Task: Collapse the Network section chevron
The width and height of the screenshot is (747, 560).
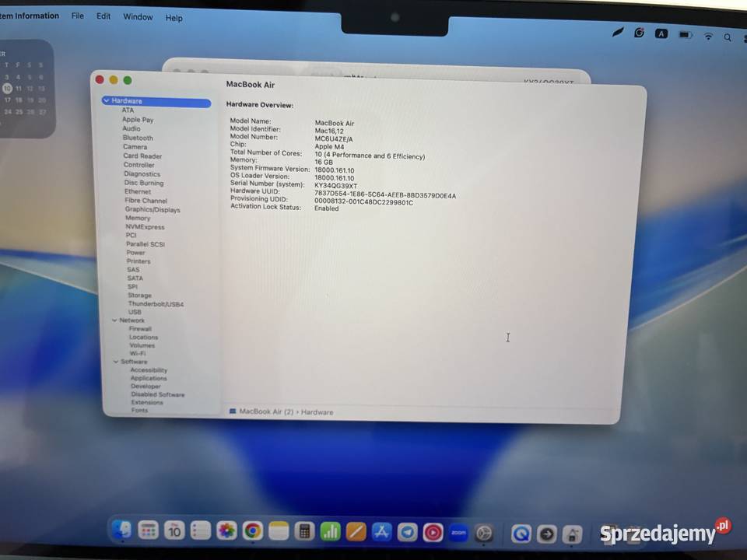Action: click(x=114, y=320)
